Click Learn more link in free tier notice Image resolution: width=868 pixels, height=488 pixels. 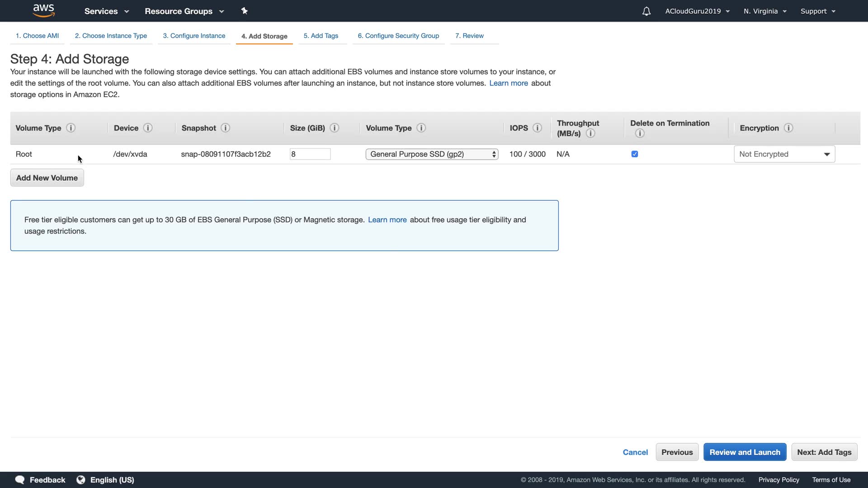387,220
